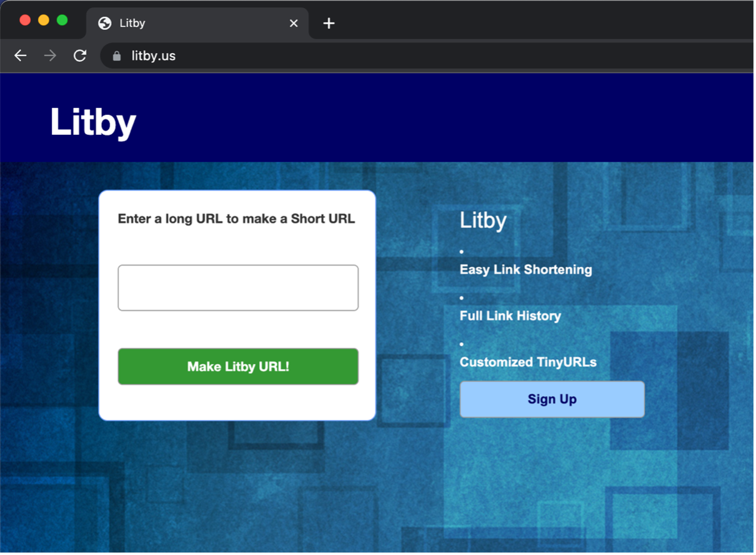
Task: Reload the litby.us page
Action: point(80,56)
